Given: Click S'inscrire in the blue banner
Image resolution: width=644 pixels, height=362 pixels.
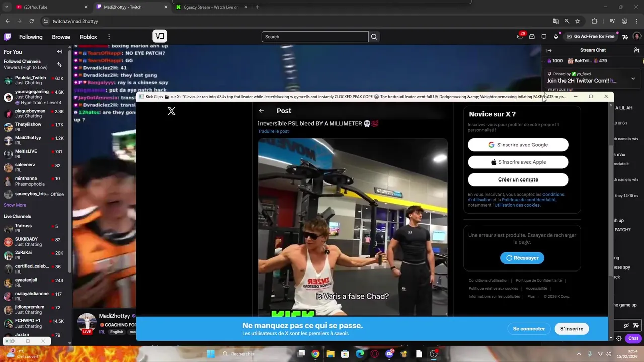Looking at the screenshot, I should tap(572, 329).
